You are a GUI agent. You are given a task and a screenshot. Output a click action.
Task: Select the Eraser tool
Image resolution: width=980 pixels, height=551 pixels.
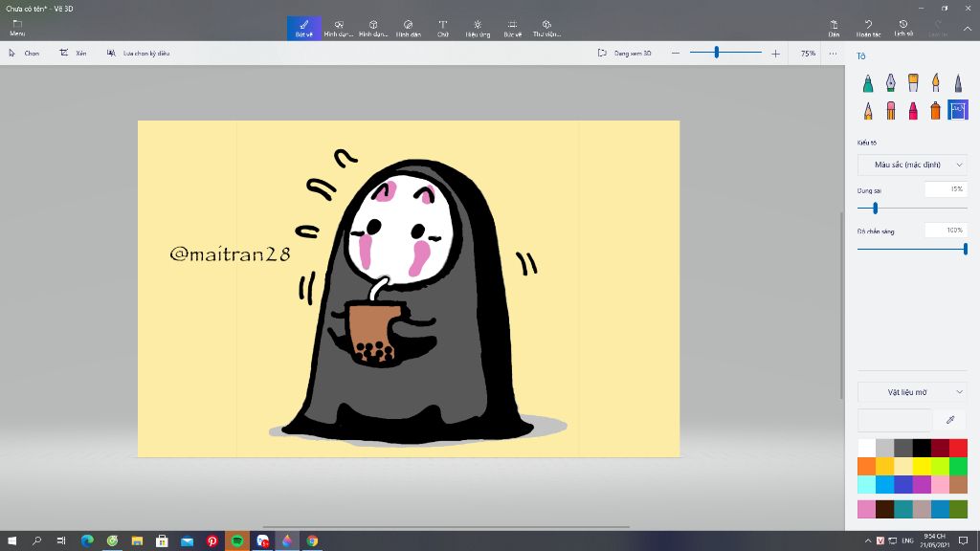click(891, 111)
